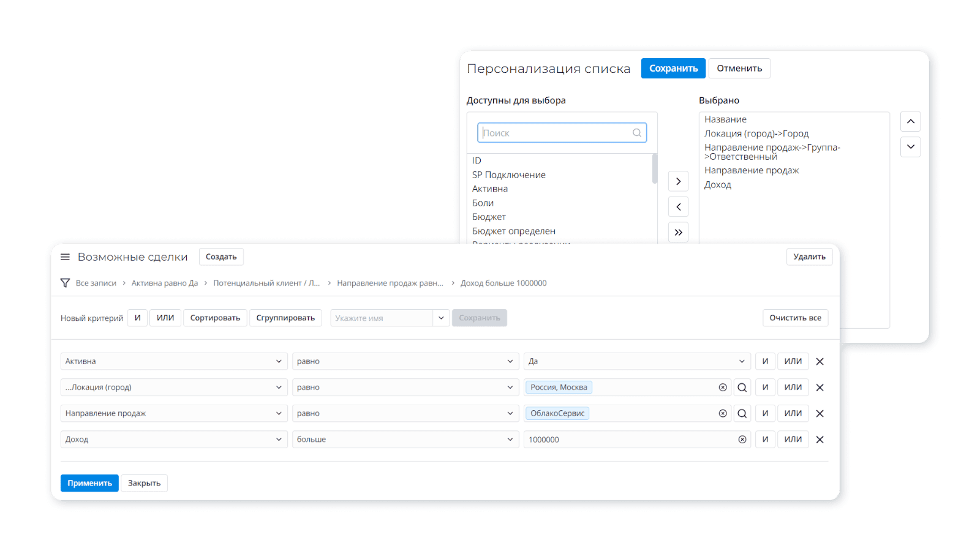
Task: Move selected column down with the arrow
Action: click(x=910, y=147)
